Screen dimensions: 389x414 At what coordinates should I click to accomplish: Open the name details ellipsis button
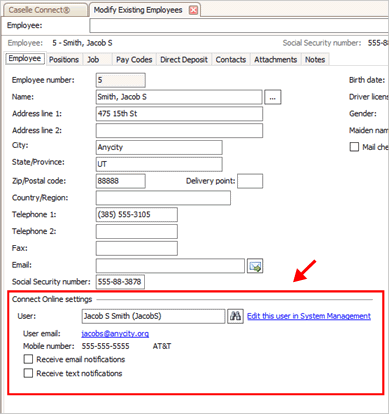[x=273, y=97]
